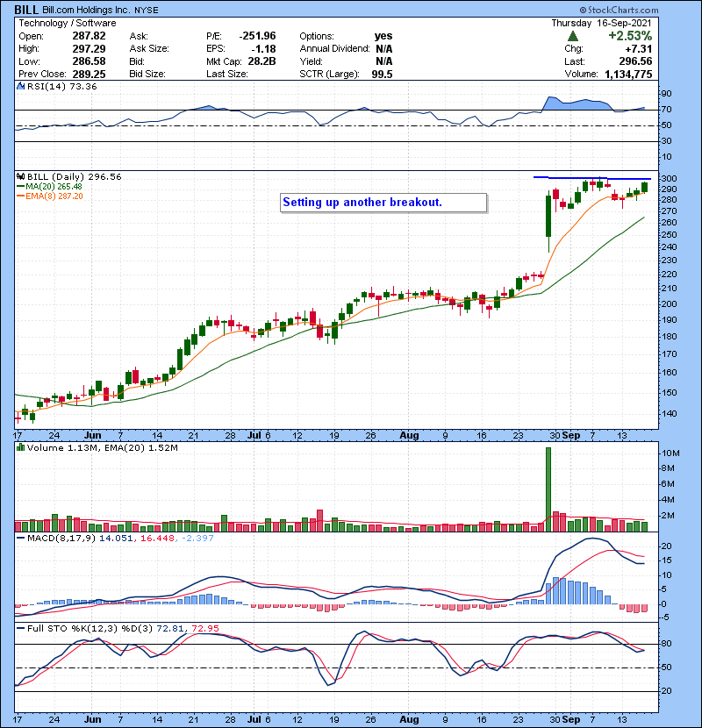Click the Open value 287.82
This screenshot has height=728, width=702.
pos(89,36)
